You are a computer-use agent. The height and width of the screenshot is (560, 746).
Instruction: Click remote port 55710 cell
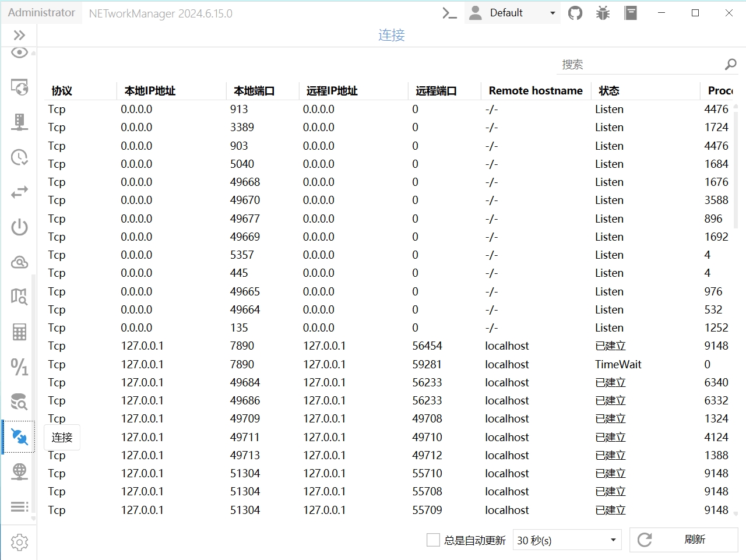[x=427, y=473]
